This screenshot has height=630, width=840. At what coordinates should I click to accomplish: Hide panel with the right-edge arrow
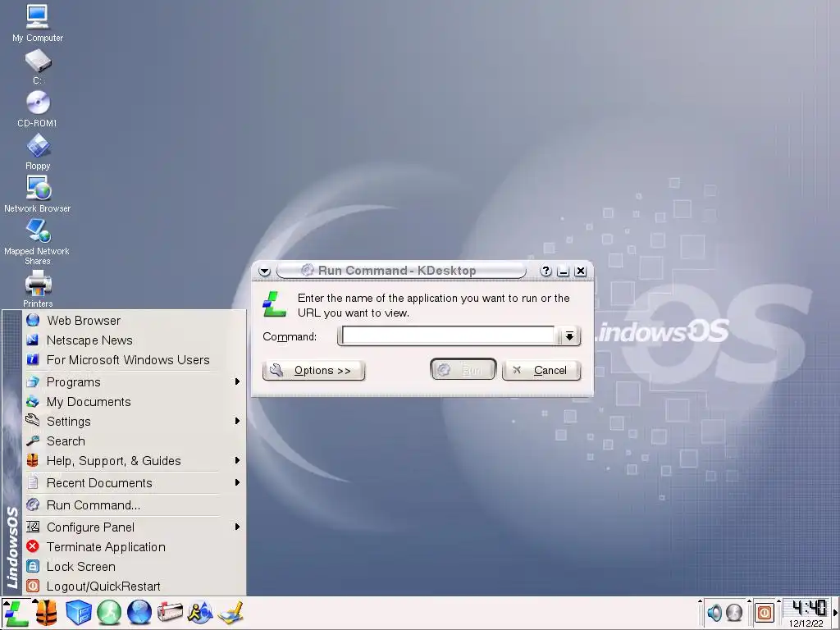(x=835, y=613)
